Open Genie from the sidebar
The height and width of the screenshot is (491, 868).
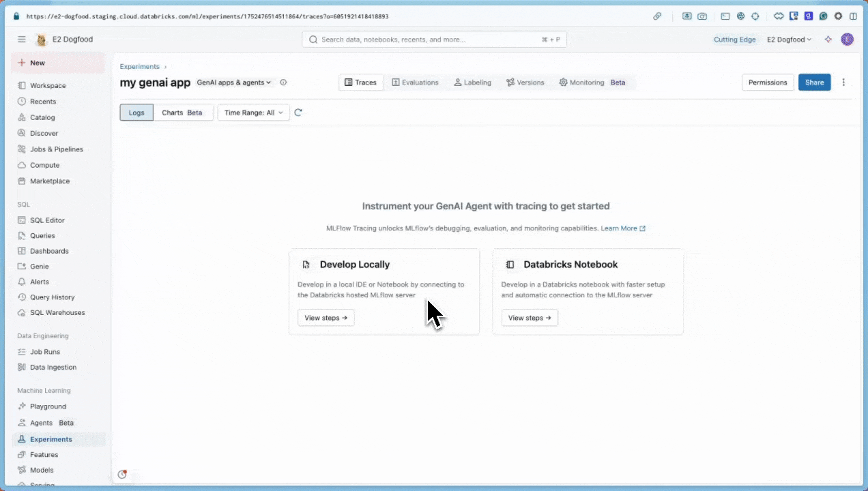click(x=40, y=266)
